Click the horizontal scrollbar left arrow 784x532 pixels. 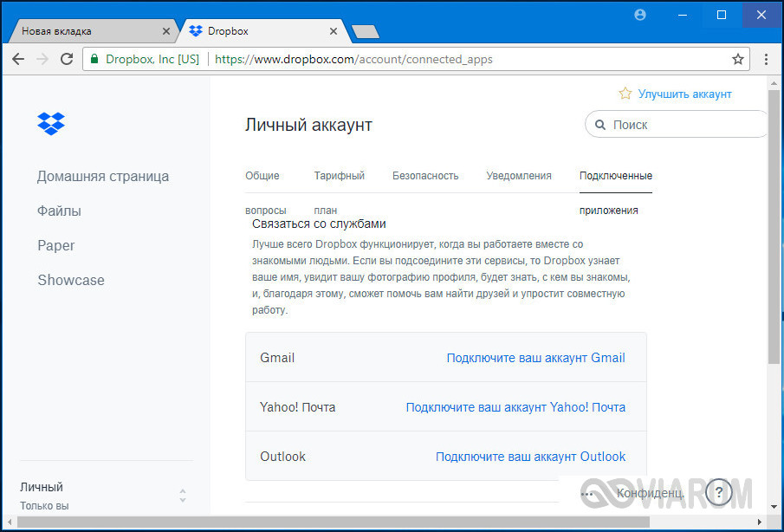pos(10,522)
